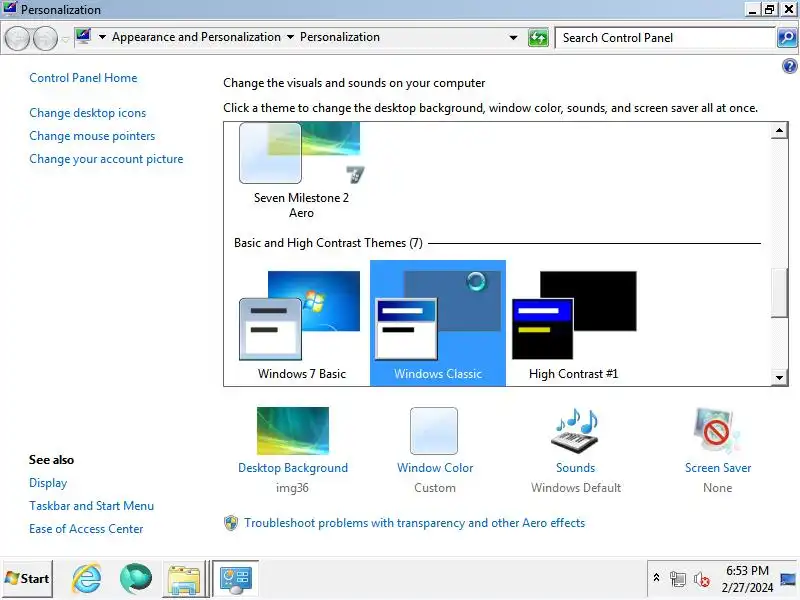Select the High Contrast #1 theme
The image size is (800, 600).
573,323
